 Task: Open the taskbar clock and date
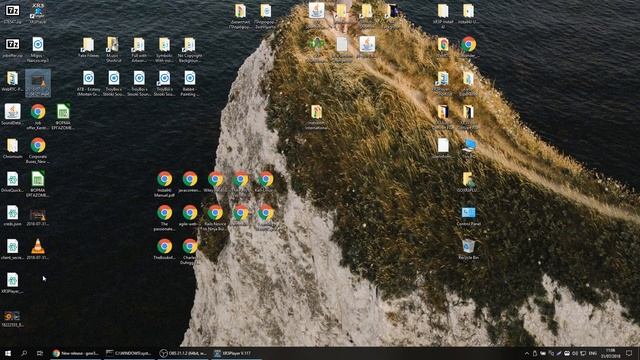[x=611, y=353]
